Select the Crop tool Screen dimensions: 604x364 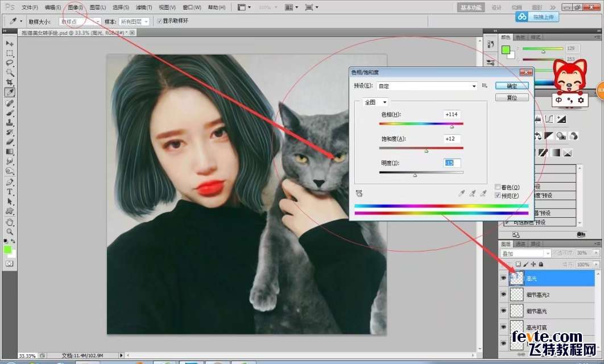10,82
